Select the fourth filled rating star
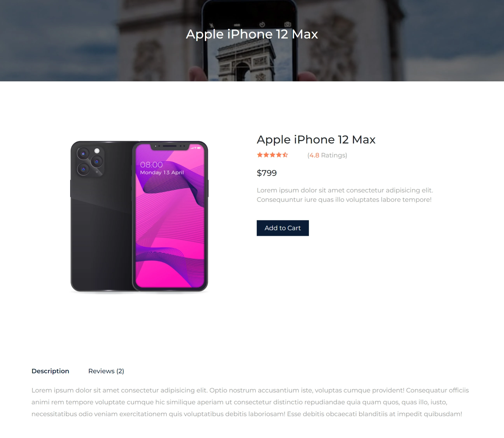The width and height of the screenshot is (504, 438). (x=279, y=155)
